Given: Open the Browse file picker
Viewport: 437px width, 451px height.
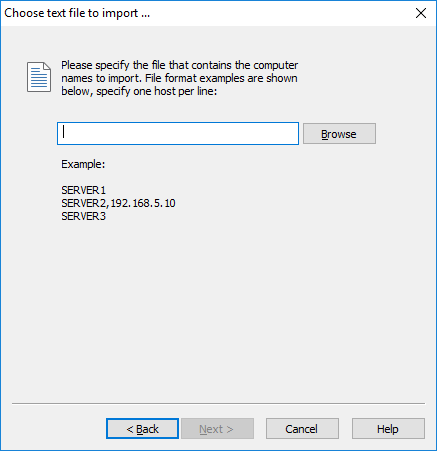Looking at the screenshot, I should point(339,134).
